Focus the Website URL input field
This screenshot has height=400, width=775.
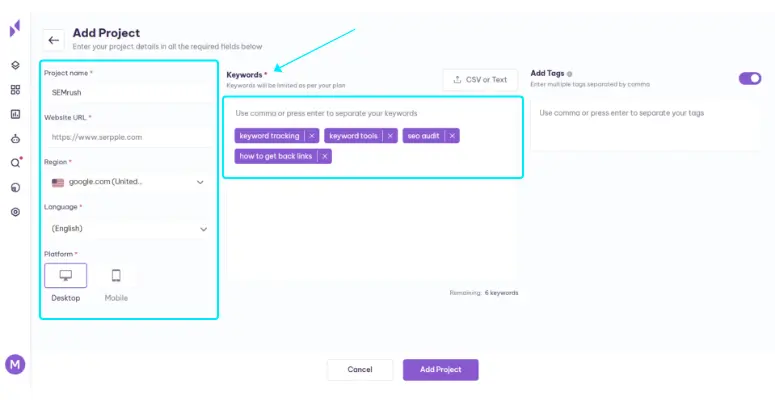[129, 137]
